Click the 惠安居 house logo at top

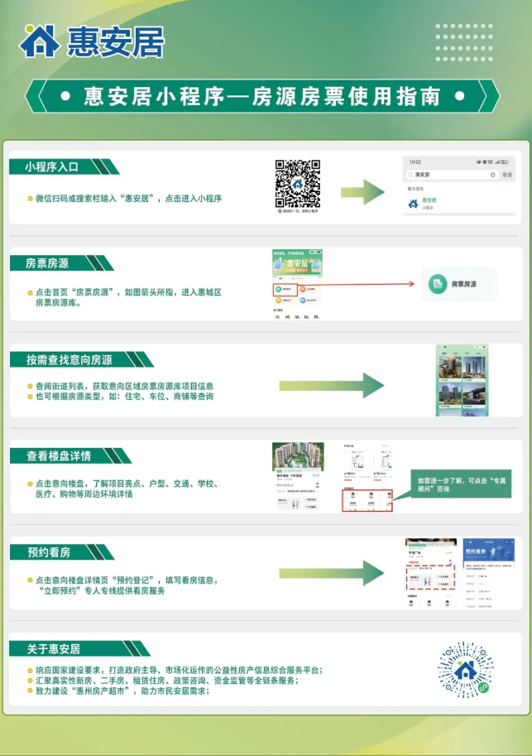[x=39, y=40]
